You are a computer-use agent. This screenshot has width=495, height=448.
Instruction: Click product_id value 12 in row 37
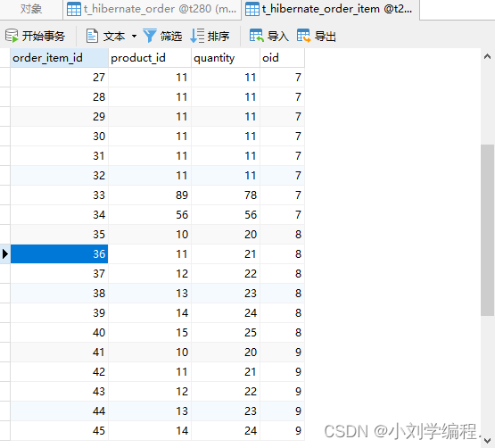(x=182, y=274)
